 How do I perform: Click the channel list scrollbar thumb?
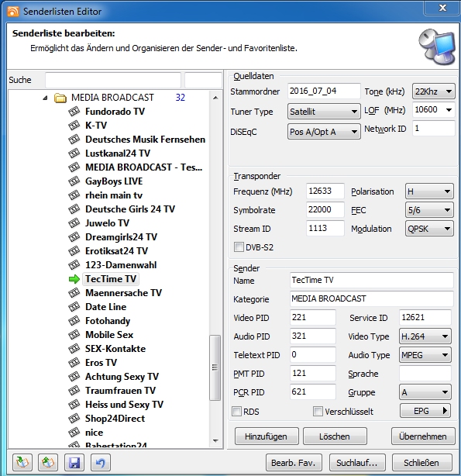pyautogui.click(x=215, y=367)
